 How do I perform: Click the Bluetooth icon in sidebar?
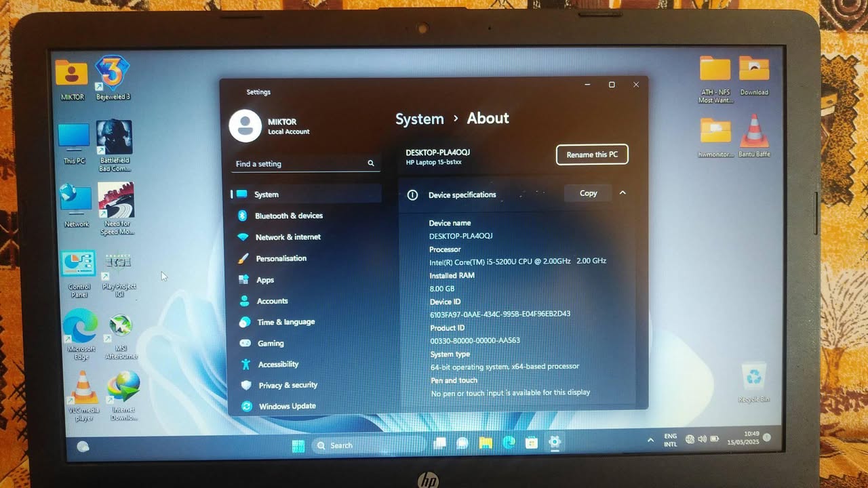(242, 216)
